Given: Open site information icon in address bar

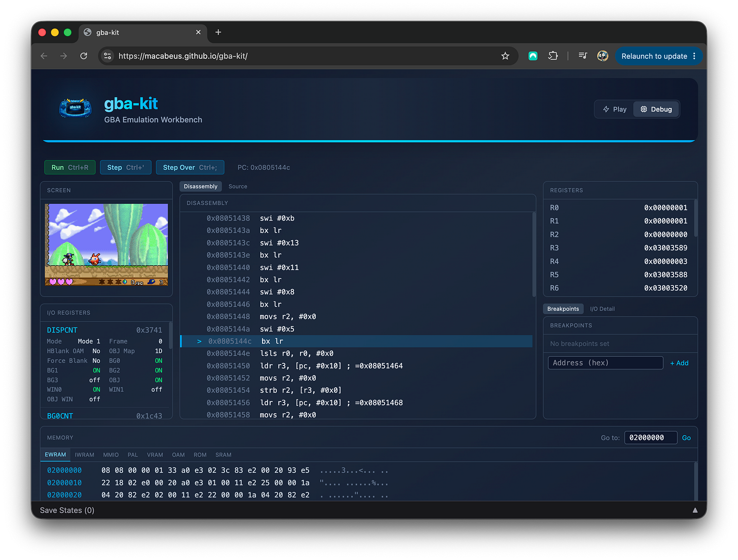Looking at the screenshot, I should coord(107,56).
